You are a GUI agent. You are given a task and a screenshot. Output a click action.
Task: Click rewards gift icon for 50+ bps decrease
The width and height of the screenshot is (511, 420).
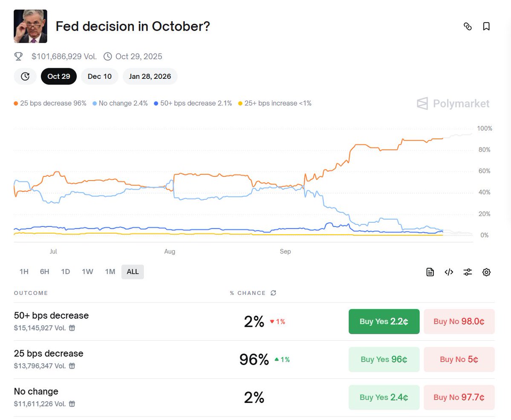tap(72, 328)
